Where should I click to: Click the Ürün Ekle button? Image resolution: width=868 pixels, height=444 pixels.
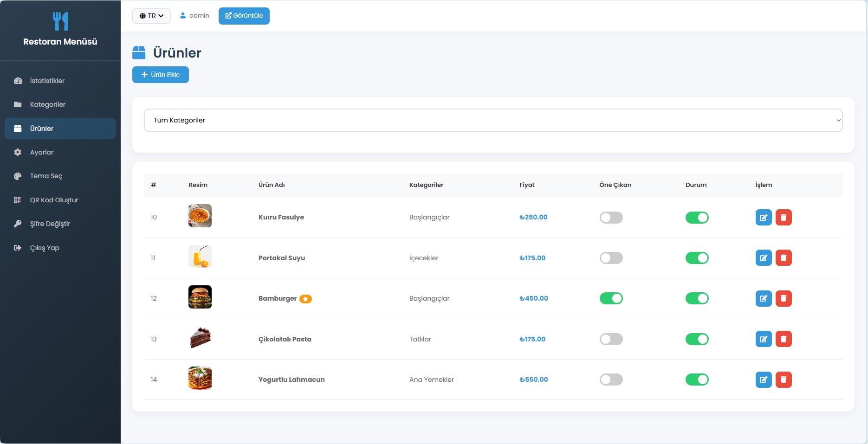(160, 75)
